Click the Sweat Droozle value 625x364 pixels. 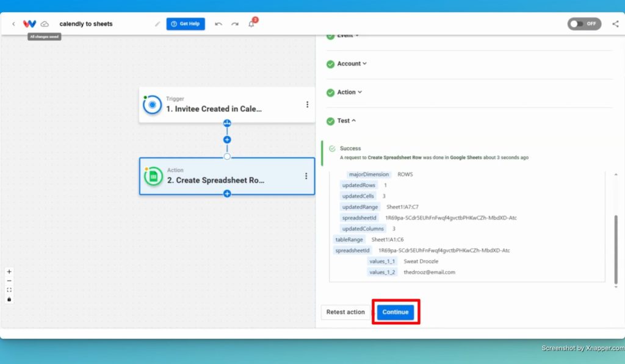[421, 261]
